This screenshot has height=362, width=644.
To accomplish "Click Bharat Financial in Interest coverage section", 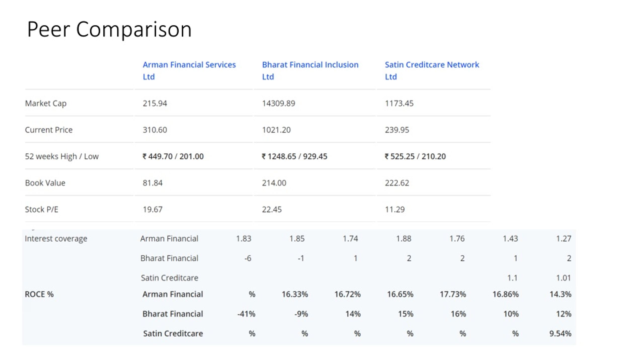I will coord(169,258).
